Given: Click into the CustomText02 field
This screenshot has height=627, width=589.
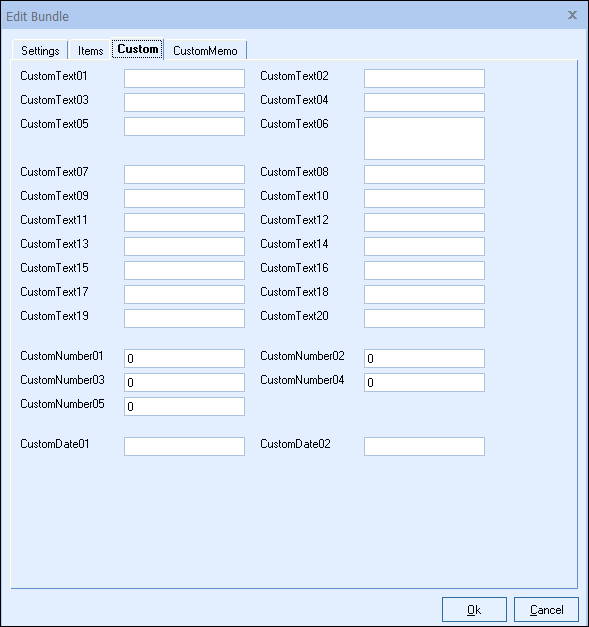Looking at the screenshot, I should click(x=424, y=78).
